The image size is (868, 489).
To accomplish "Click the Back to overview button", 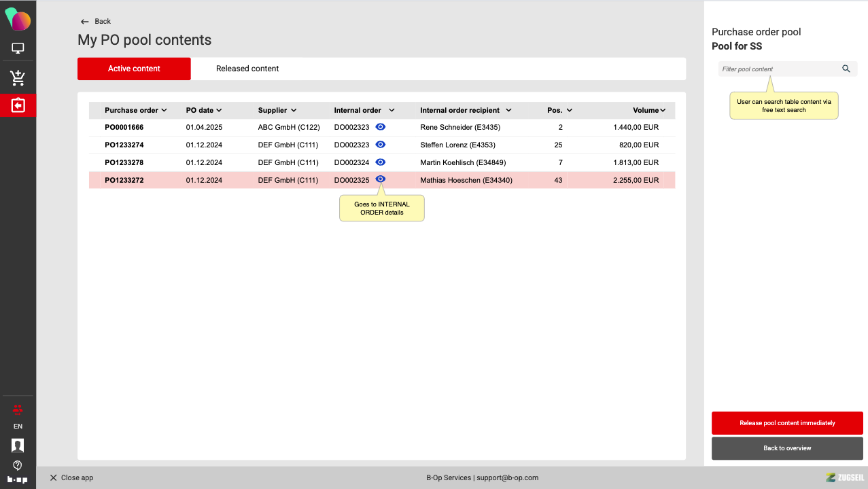I will [787, 448].
